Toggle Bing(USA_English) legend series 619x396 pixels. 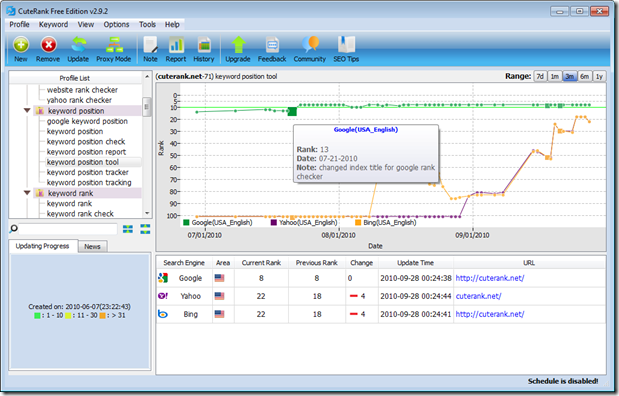pos(386,223)
